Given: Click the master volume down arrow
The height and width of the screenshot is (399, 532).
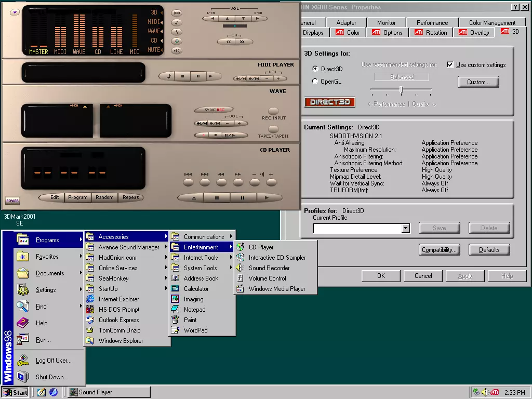Looking at the screenshot, I should pyautogui.click(x=243, y=19).
